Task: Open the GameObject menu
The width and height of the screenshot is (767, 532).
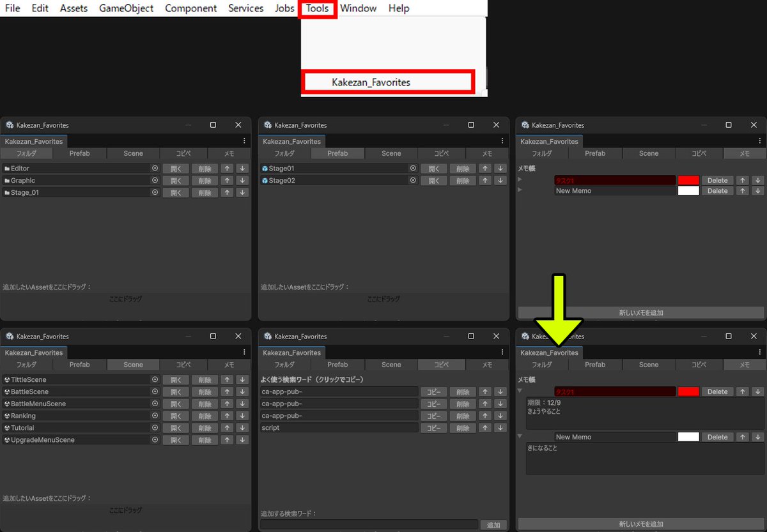Action: click(x=126, y=8)
